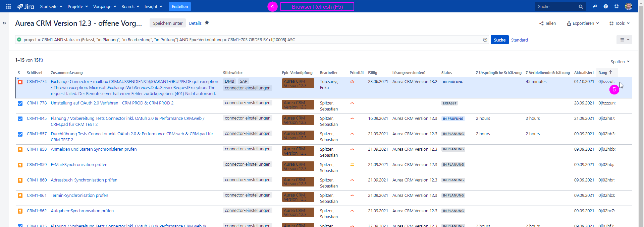Sort by the Aktualisiert column header

point(584,73)
